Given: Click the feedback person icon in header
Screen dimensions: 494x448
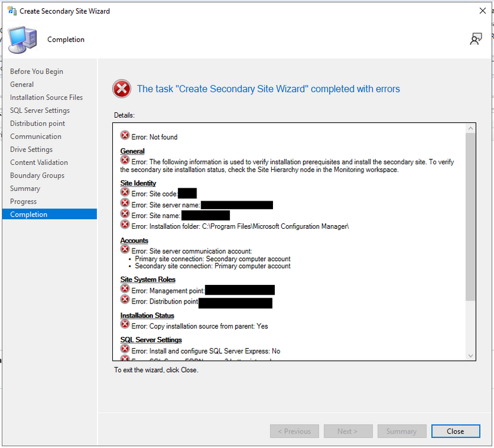Looking at the screenshot, I should coord(475,39).
